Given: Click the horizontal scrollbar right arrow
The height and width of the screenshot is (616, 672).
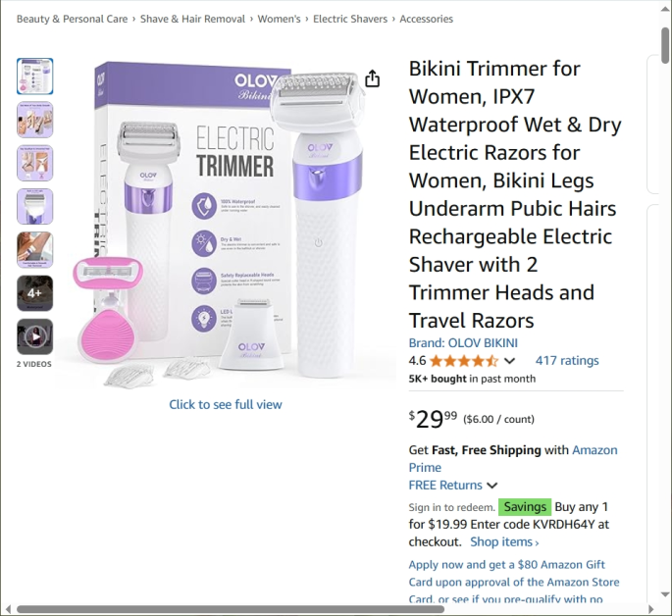Looking at the screenshot, I should (650, 609).
